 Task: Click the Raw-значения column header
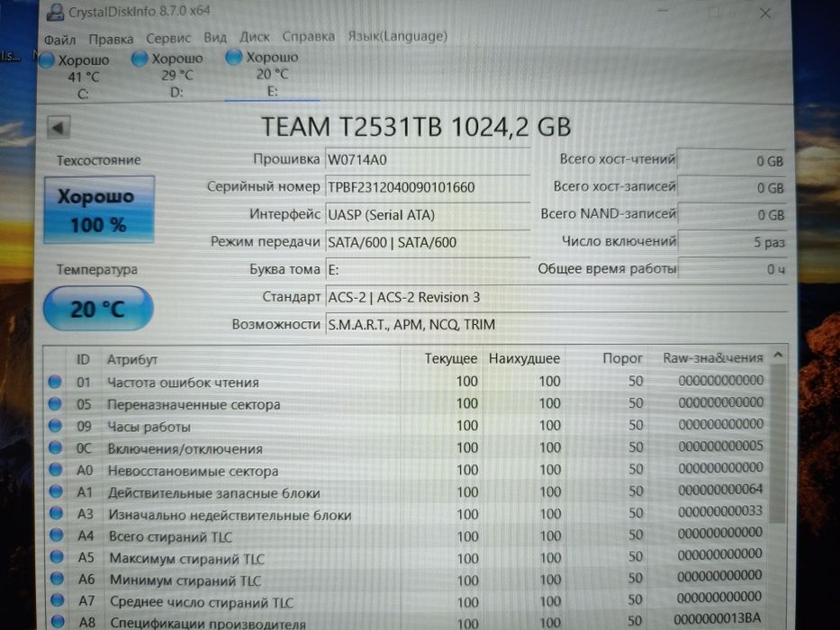[x=709, y=357]
